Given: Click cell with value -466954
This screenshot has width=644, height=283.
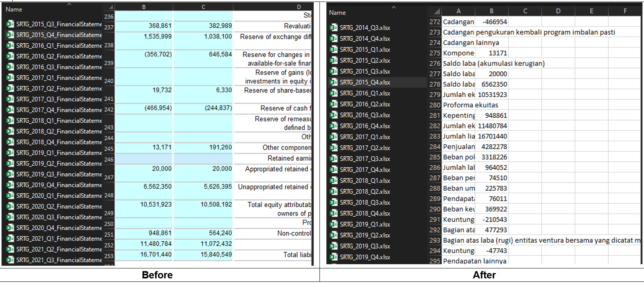Looking at the screenshot, I should [x=492, y=22].
